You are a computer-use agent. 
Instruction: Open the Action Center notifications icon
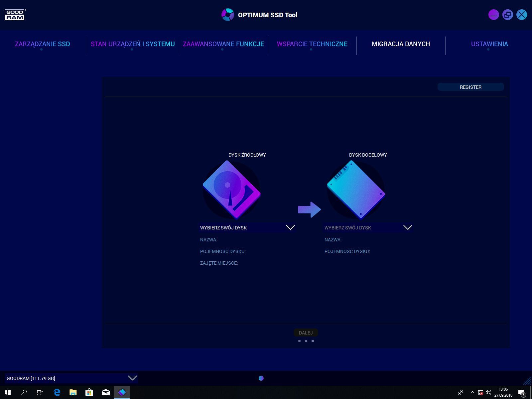coord(522,393)
